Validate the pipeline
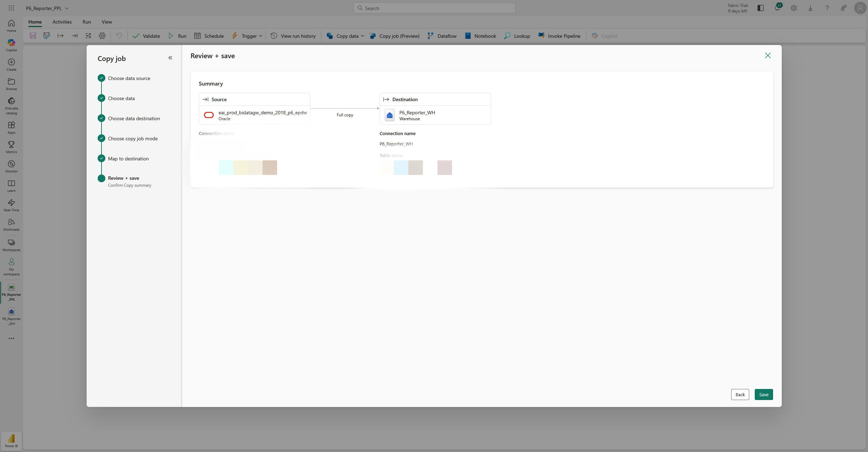Viewport: 868px width, 452px height. click(146, 36)
